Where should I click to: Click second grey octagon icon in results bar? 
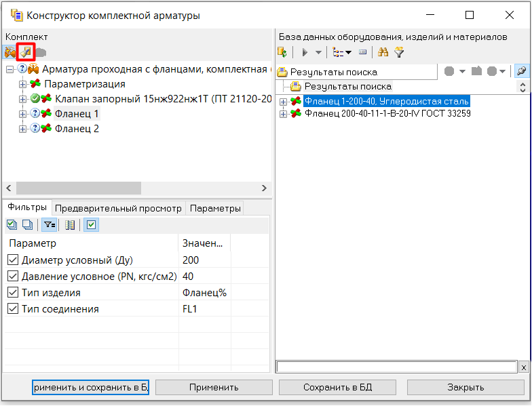[x=492, y=71]
